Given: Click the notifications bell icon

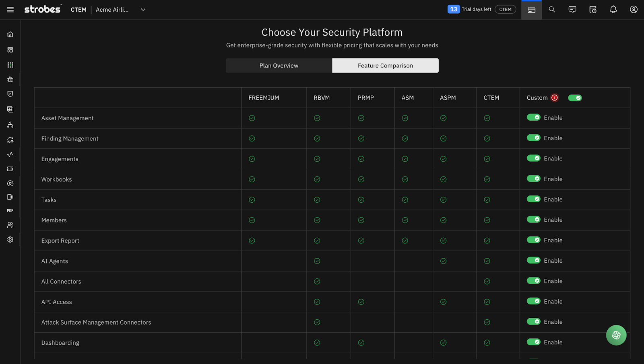Looking at the screenshot, I should pyautogui.click(x=613, y=9).
